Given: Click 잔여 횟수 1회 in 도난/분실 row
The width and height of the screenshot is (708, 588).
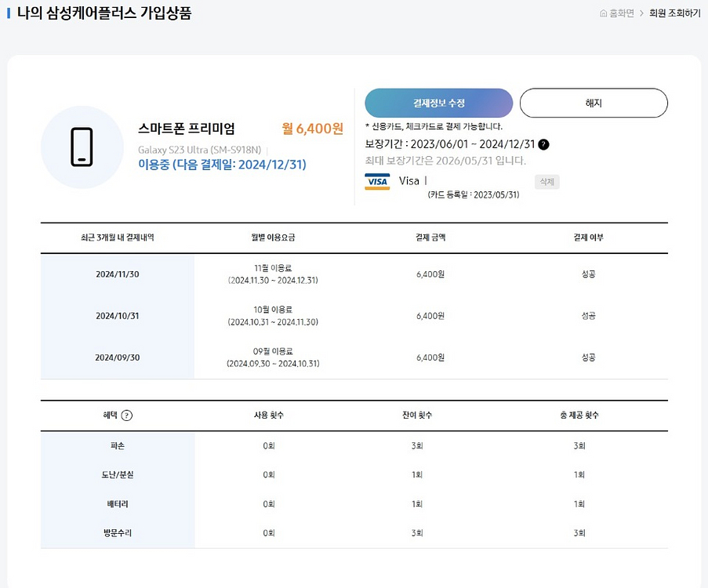Looking at the screenshot, I should coord(417,474).
